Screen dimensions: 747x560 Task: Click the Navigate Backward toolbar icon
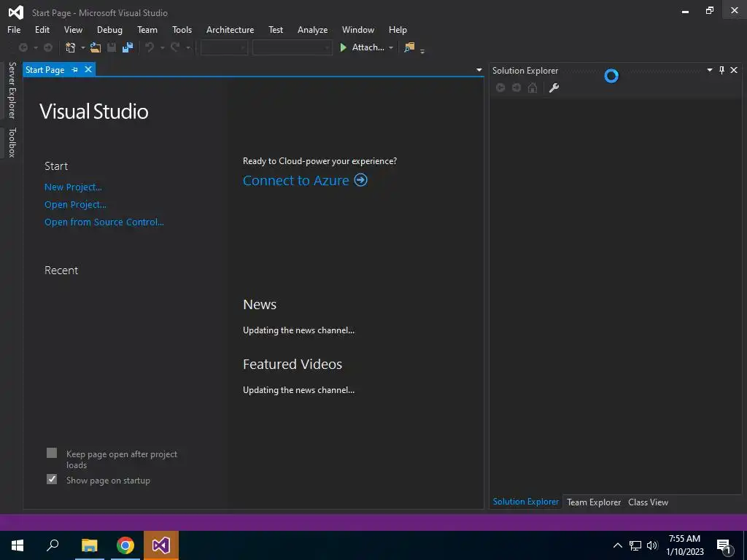point(23,47)
